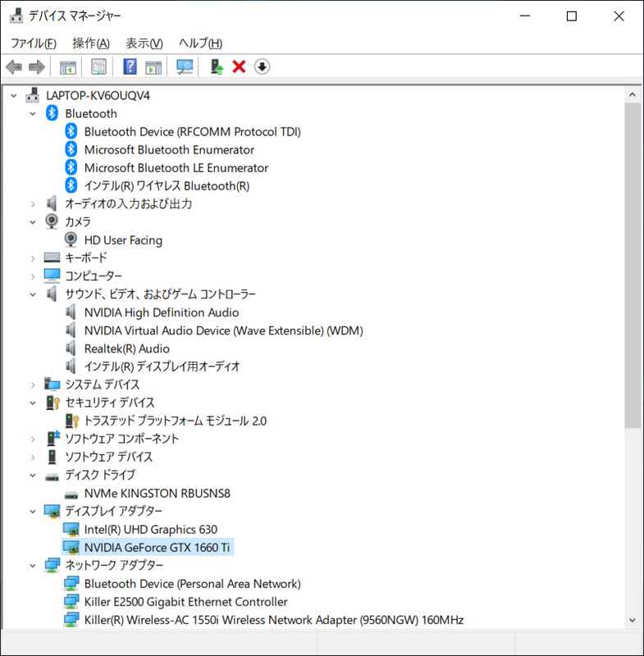The image size is (644, 656).
Task: Scan for hardware changes monitor icon
Action: [185, 67]
